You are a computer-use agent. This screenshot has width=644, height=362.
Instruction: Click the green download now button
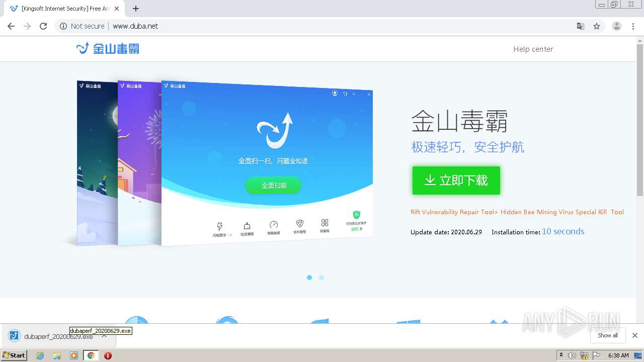[x=456, y=180]
